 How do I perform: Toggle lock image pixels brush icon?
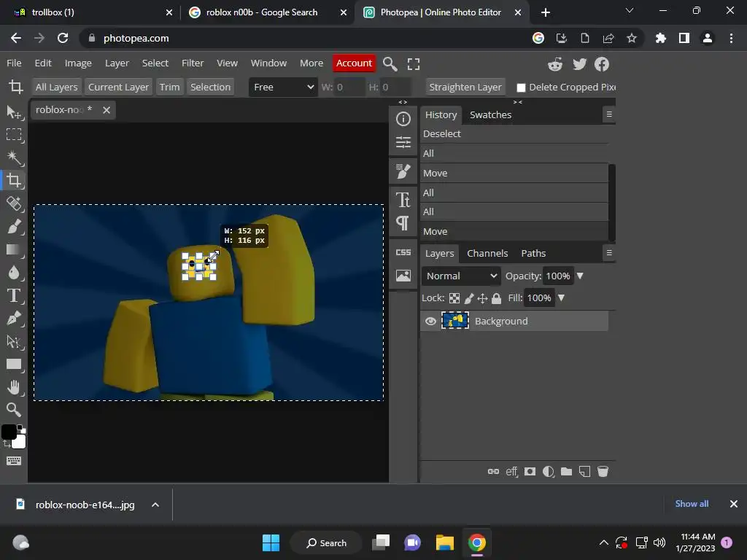(x=469, y=298)
